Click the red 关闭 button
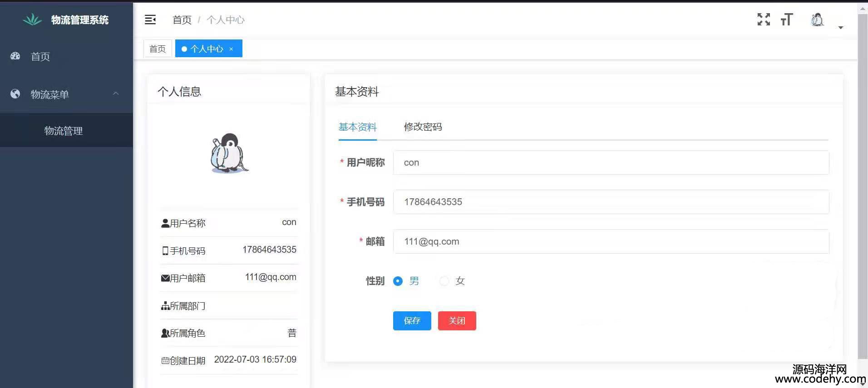This screenshot has height=388, width=868. click(457, 321)
